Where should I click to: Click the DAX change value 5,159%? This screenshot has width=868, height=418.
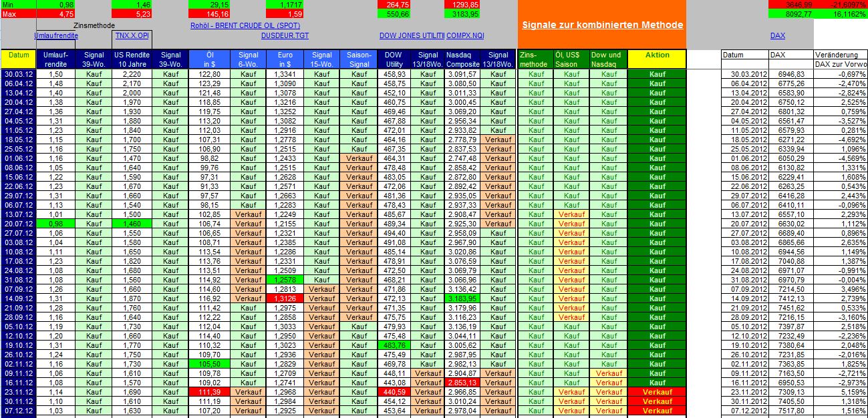pos(840,392)
